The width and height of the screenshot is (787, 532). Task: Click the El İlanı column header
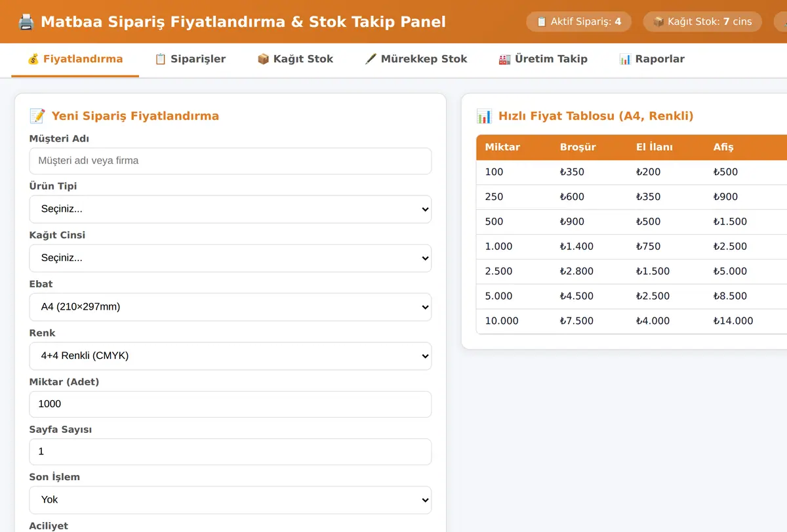(x=654, y=147)
